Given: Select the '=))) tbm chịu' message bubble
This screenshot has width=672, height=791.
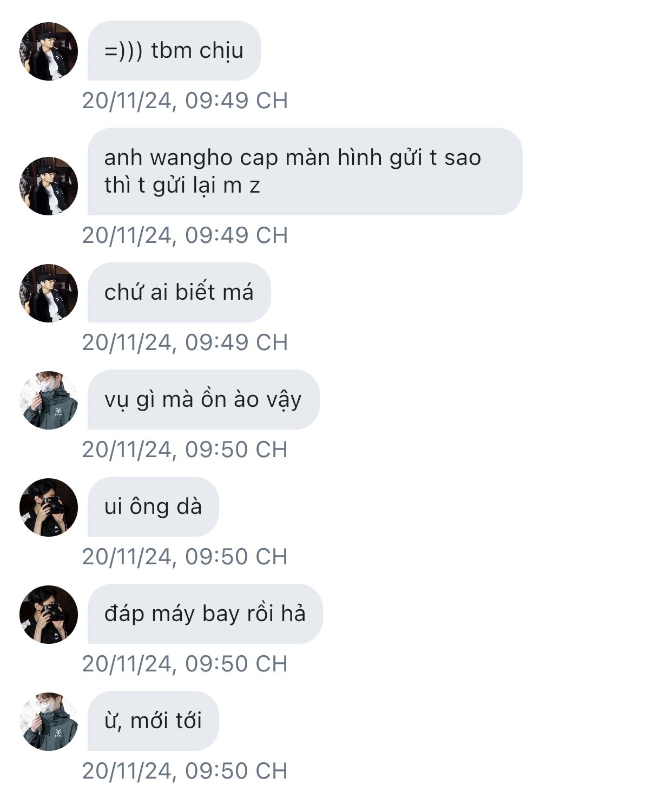Looking at the screenshot, I should [x=174, y=50].
